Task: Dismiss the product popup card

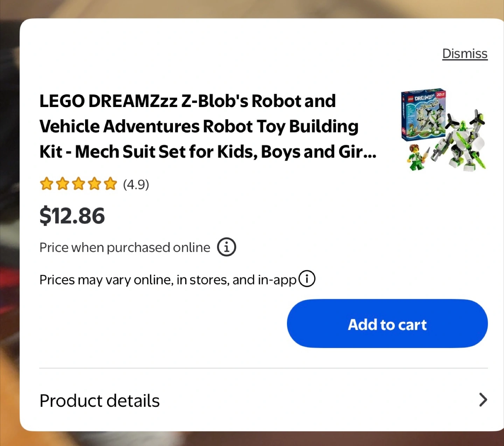Action: coord(464,54)
